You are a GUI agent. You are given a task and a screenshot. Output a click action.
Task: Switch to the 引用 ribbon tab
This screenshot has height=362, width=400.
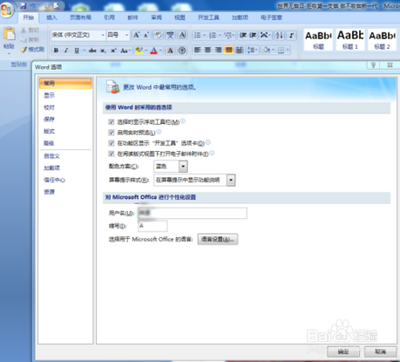(109, 17)
